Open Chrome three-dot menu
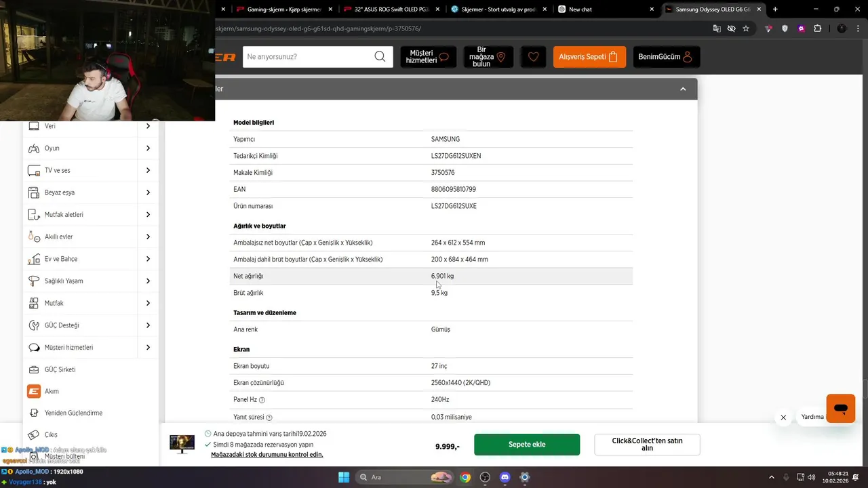This screenshot has height=488, width=868. pyautogui.click(x=857, y=28)
